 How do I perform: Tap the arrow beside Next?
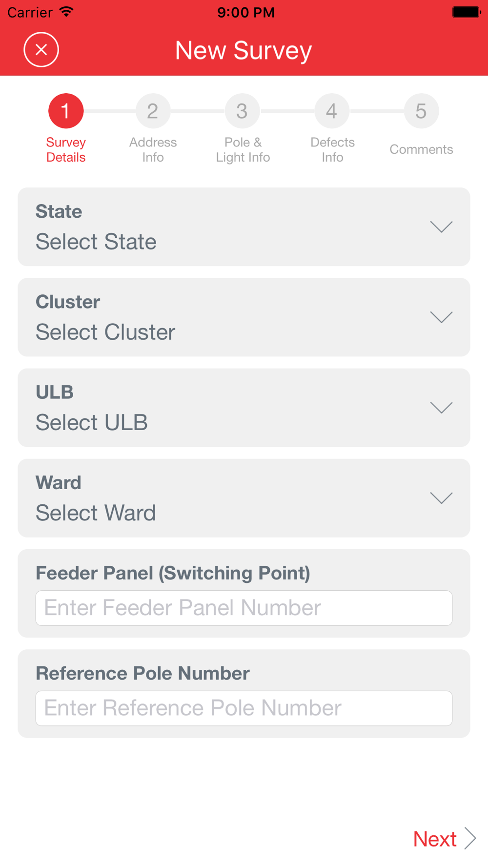click(470, 838)
